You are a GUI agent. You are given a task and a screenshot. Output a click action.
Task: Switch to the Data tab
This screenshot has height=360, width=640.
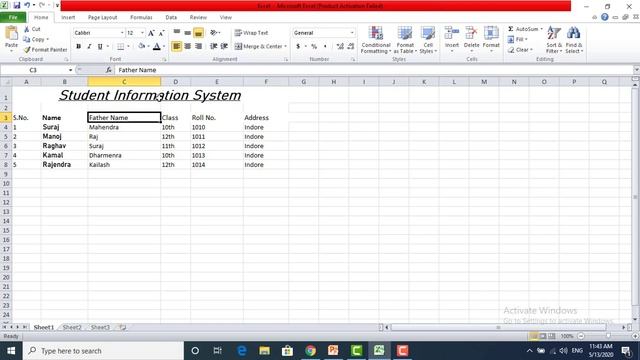click(171, 18)
